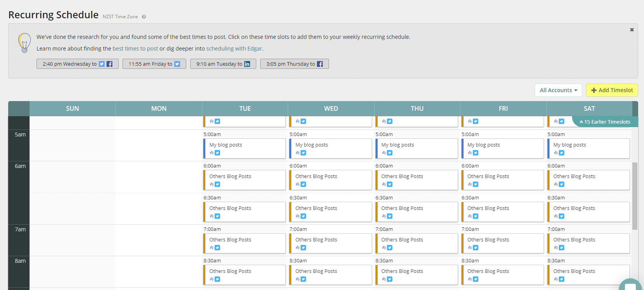Screen dimensions: 644x290
Task: Click the time zone help question mark icon
Action: (144, 17)
